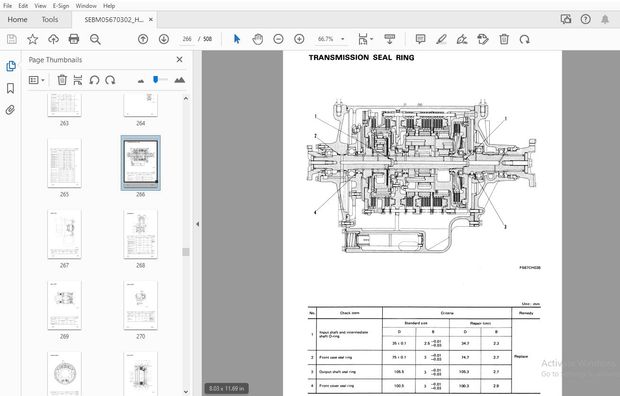Go to the previous page with the up arrow
The width and height of the screenshot is (620, 396).
coord(143,39)
